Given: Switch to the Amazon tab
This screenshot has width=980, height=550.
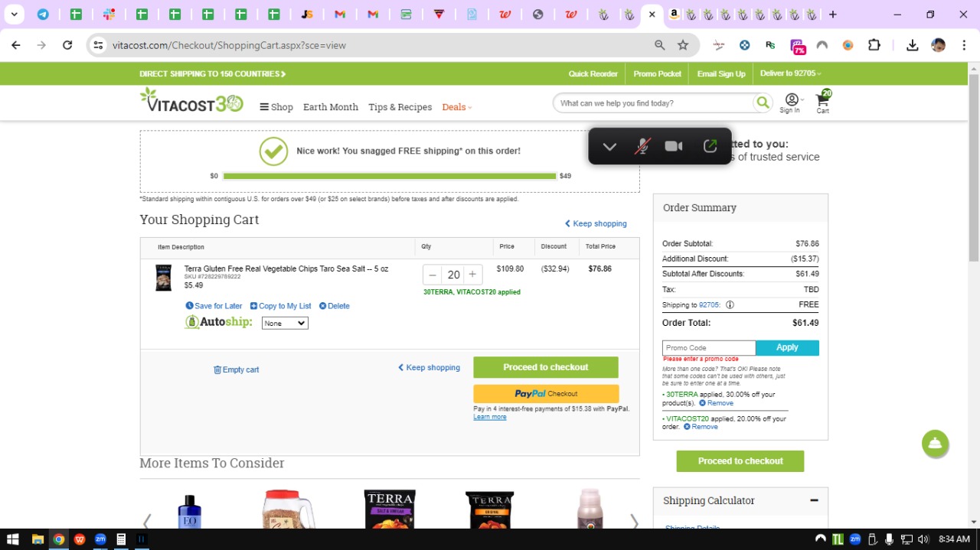Looking at the screenshot, I should (x=673, y=14).
